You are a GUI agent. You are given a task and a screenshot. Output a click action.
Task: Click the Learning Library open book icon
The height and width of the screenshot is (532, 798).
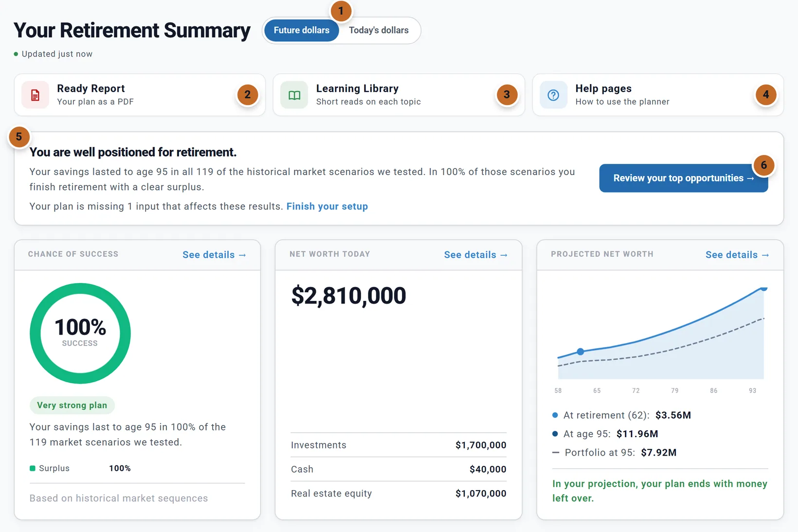pos(294,95)
